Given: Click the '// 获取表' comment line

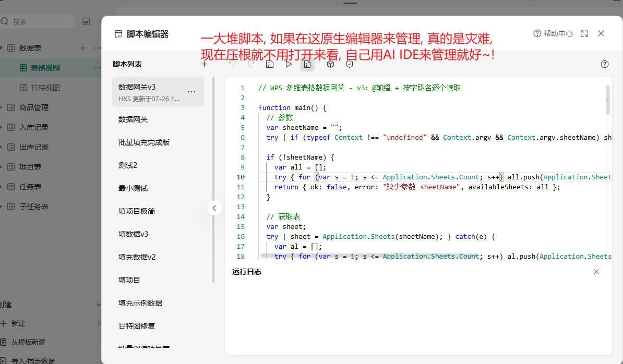Looking at the screenshot, I should point(283,217).
